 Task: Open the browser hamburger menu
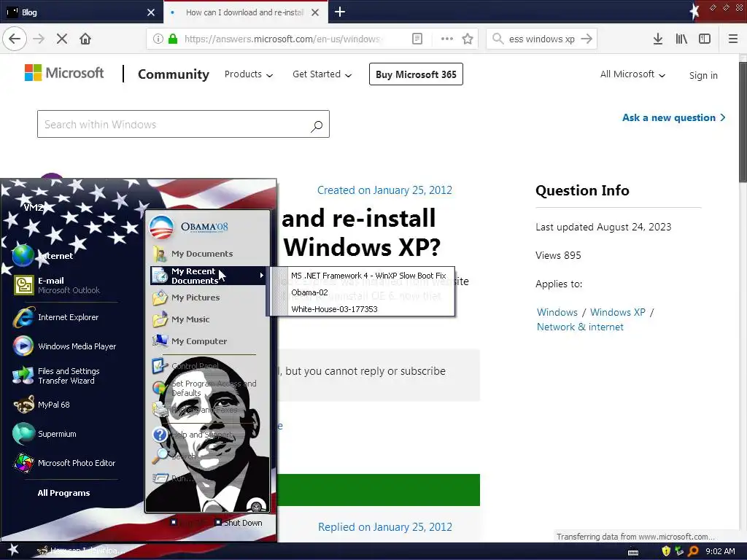pyautogui.click(x=732, y=39)
